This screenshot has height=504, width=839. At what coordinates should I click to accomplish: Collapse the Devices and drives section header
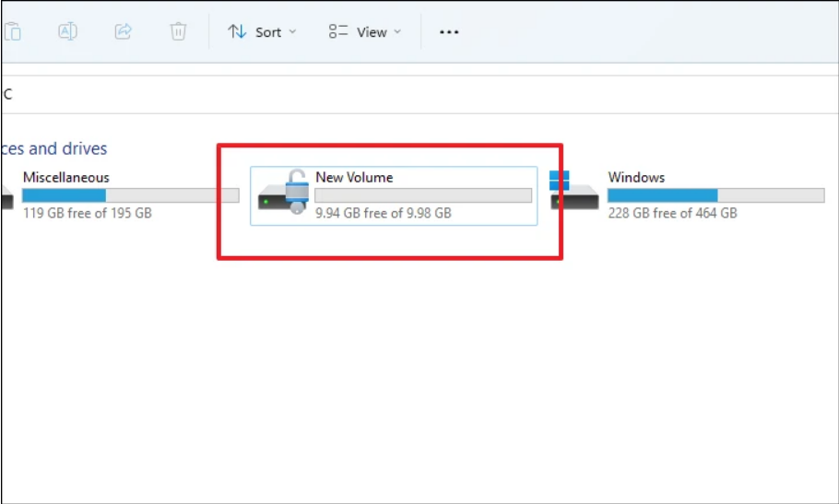(55, 148)
